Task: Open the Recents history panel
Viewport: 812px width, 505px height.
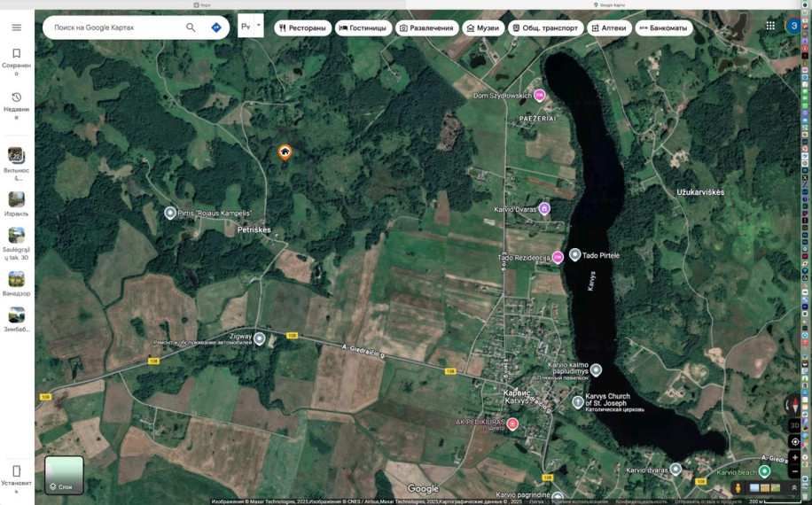Action: [17, 105]
